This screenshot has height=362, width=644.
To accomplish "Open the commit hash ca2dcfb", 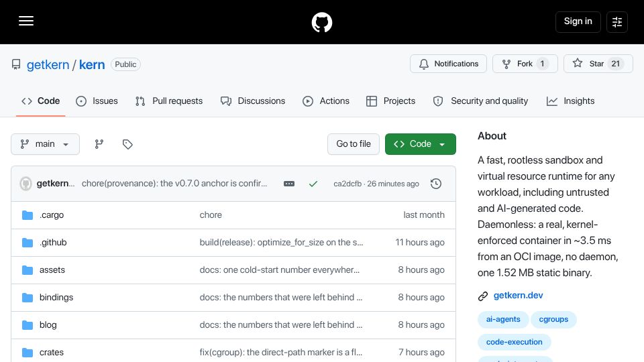I will coord(347,184).
